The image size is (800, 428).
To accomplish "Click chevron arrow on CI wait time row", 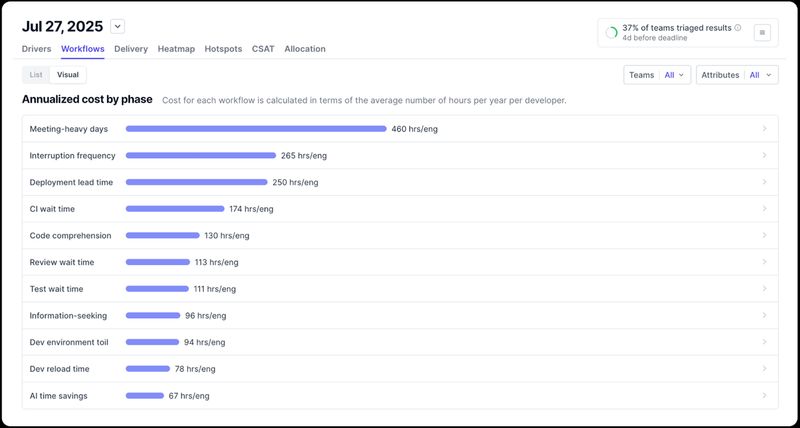I will [765, 209].
